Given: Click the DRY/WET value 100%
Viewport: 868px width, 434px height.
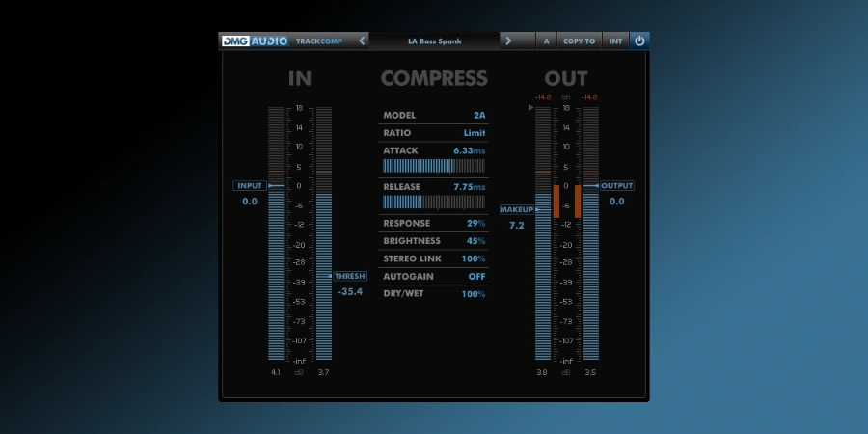Looking at the screenshot, I should coord(474,294).
